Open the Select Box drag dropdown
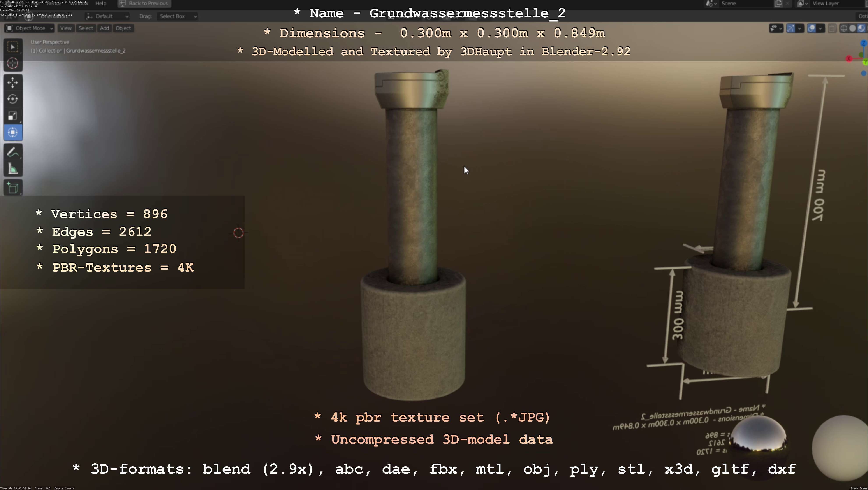The image size is (868, 490). click(x=177, y=16)
